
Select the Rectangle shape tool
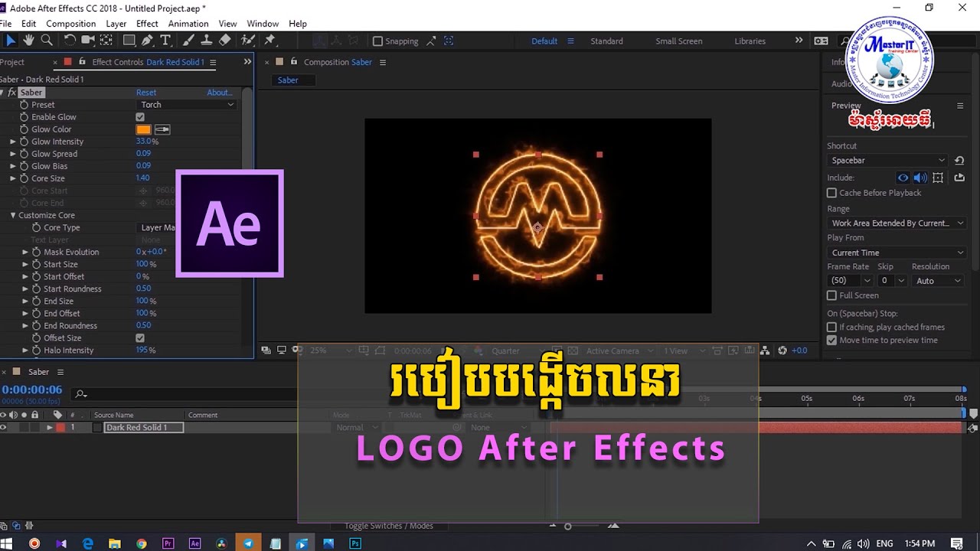tap(129, 41)
